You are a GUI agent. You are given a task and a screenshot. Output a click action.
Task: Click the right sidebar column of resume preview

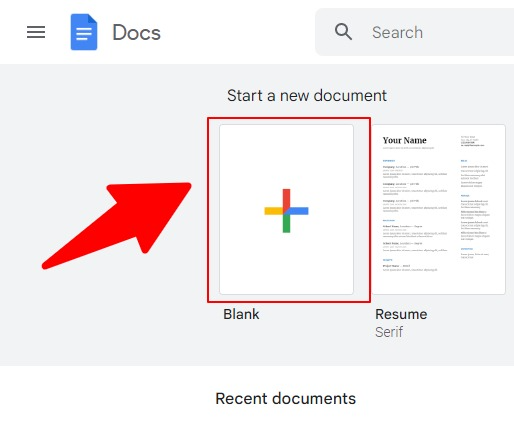pos(475,197)
